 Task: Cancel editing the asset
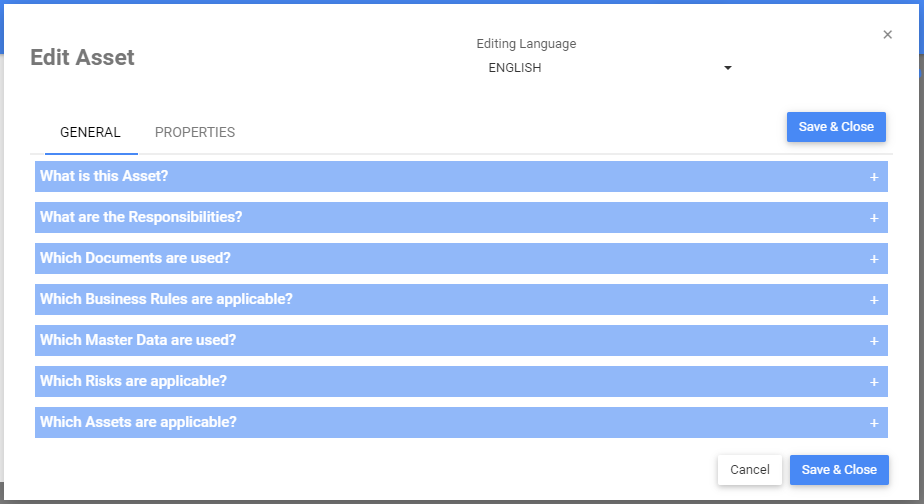coord(749,470)
